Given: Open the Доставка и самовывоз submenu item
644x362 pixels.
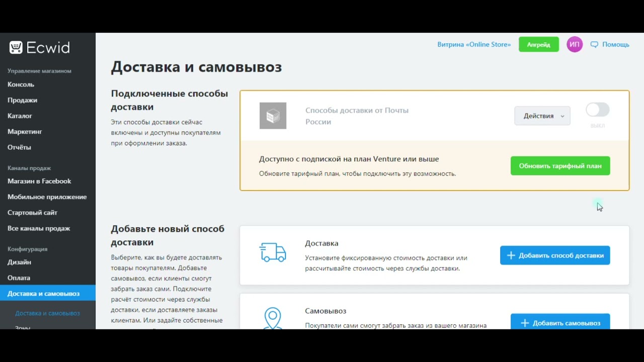Looking at the screenshot, I should click(47, 313).
